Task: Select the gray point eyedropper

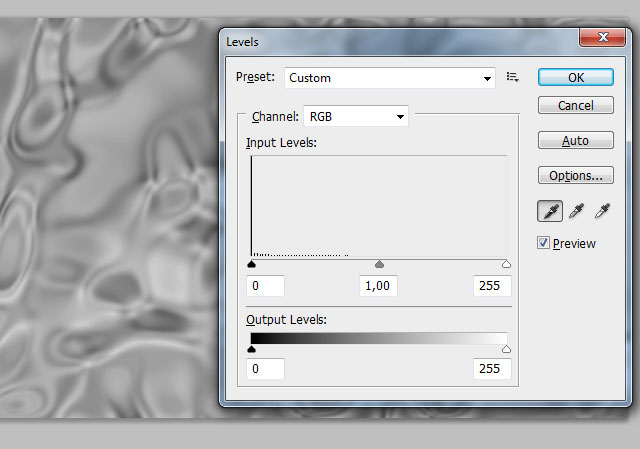Action: 576,211
